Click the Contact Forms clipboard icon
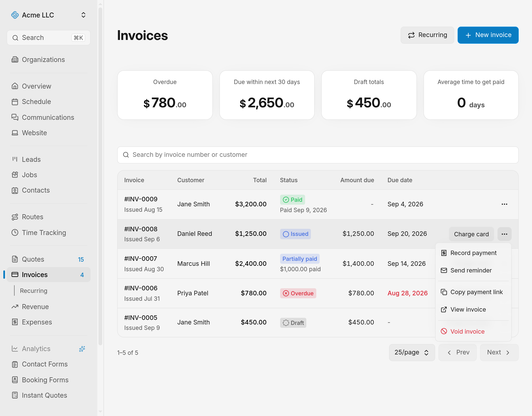 (x=15, y=364)
